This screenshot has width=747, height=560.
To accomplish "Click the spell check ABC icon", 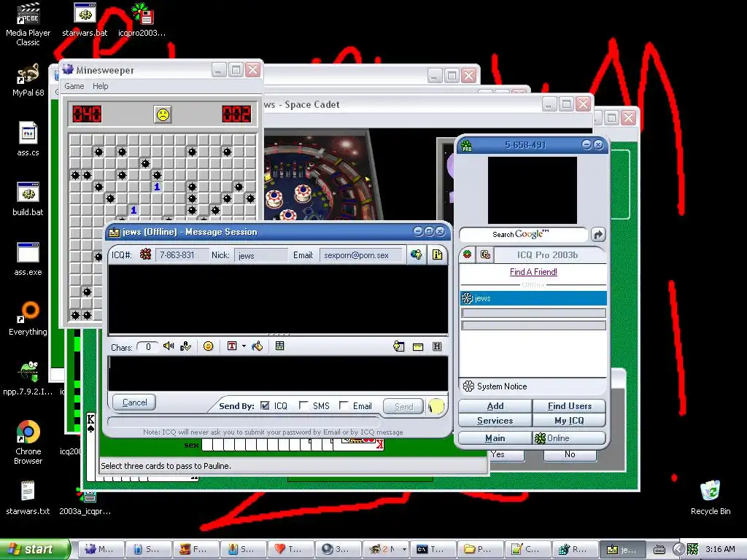I will [x=186, y=346].
